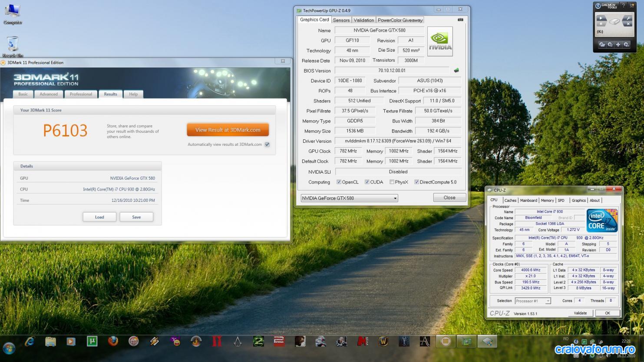Open the Help tab in 3DMark 11
The image size is (644, 362).
click(x=133, y=94)
